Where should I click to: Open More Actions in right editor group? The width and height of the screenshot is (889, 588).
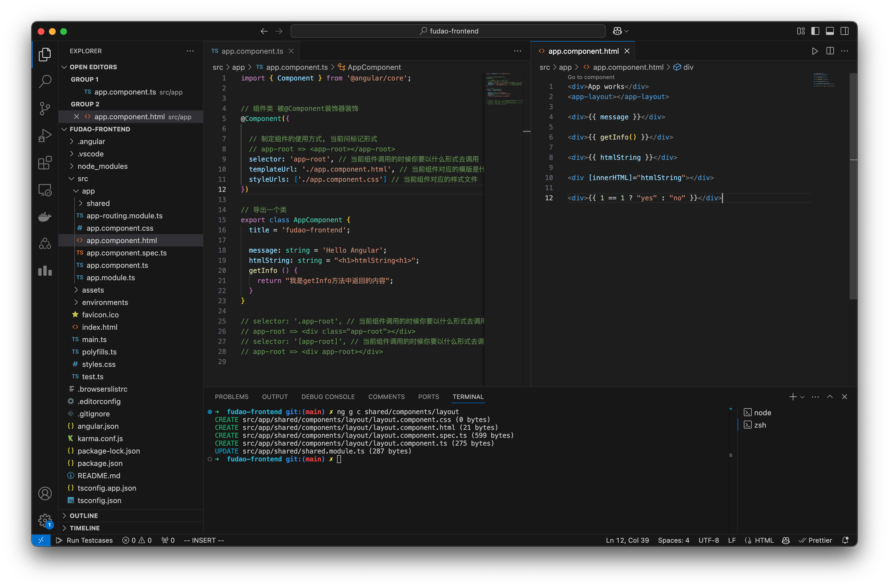coord(845,51)
